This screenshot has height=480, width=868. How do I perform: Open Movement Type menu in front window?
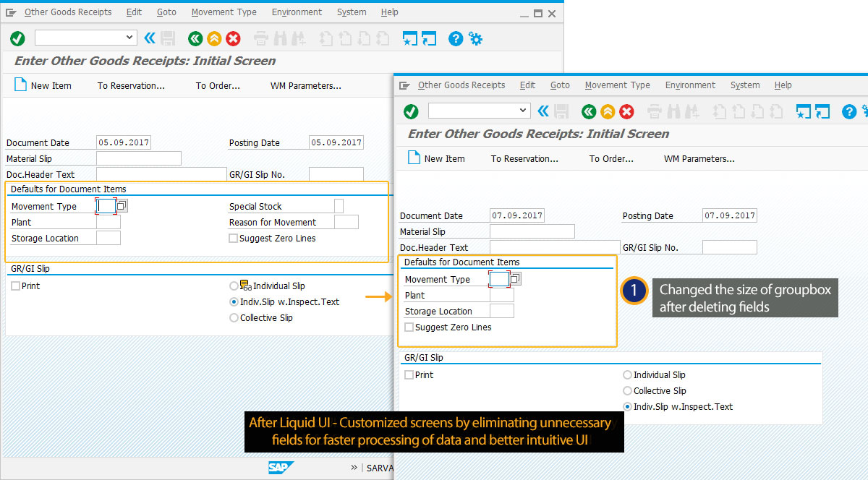point(617,85)
